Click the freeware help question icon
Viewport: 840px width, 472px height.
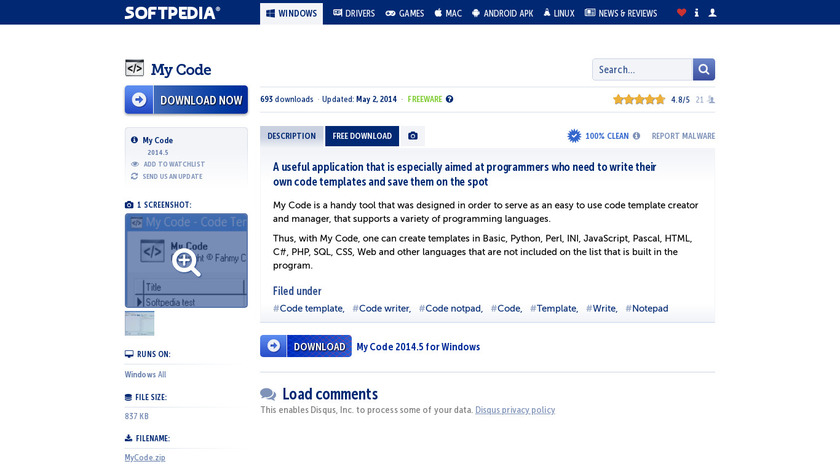tap(449, 99)
